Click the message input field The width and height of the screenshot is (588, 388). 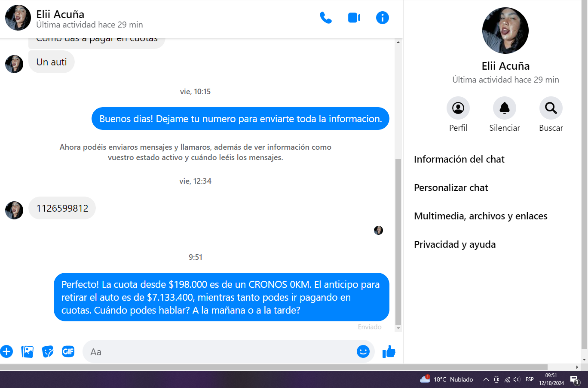[219, 352]
